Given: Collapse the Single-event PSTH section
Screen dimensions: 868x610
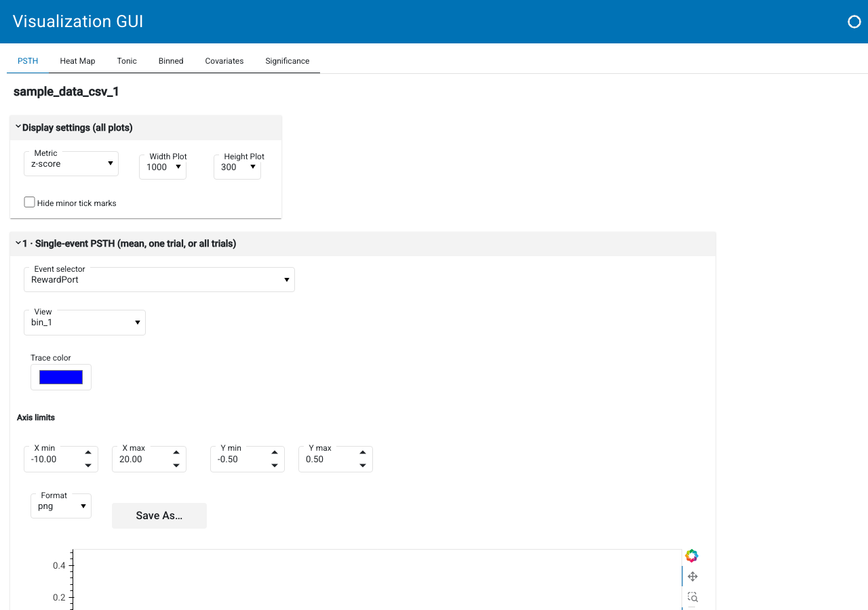Looking at the screenshot, I should coord(363,243).
